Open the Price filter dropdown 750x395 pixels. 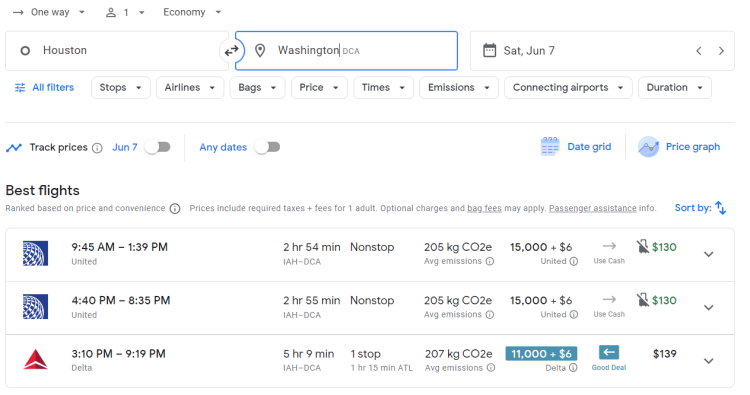click(x=319, y=88)
